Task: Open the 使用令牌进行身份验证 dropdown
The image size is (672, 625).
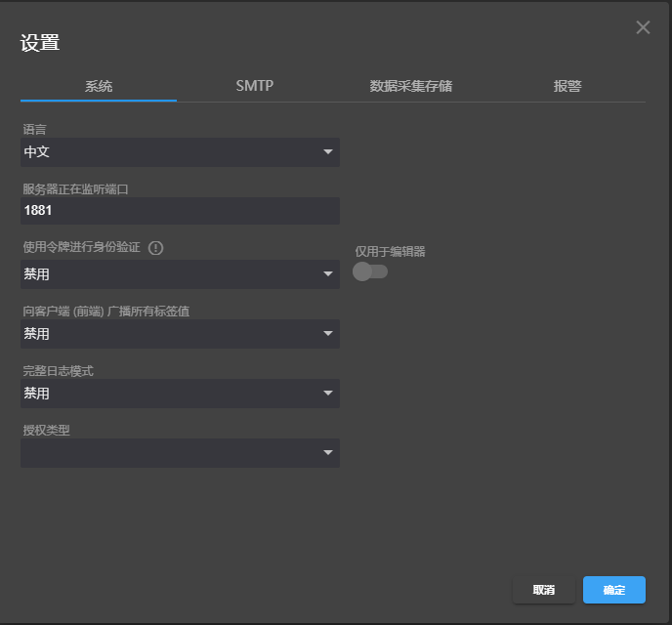Action: (180, 274)
